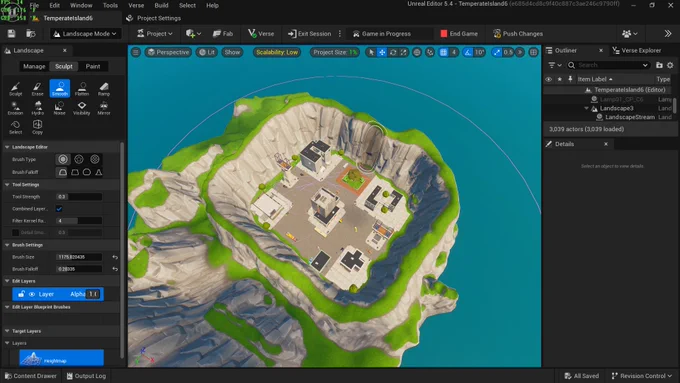Select the circle brush type

tap(63, 159)
